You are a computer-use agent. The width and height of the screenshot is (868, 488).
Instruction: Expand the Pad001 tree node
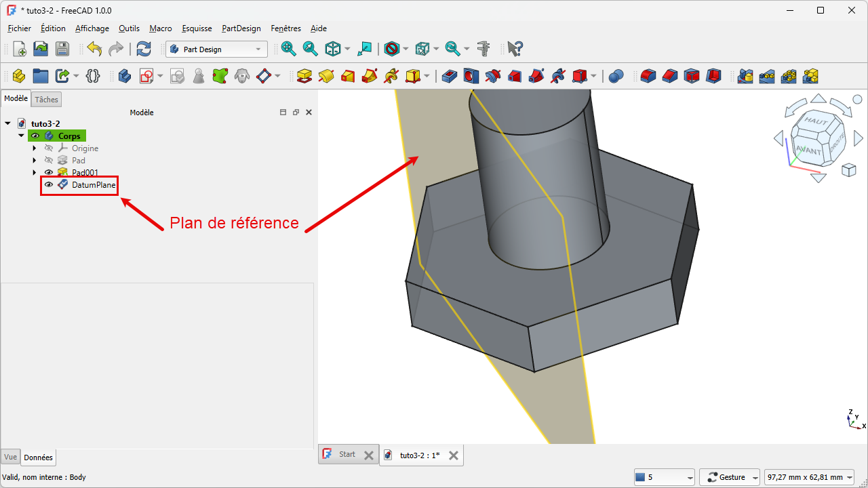pos(35,172)
